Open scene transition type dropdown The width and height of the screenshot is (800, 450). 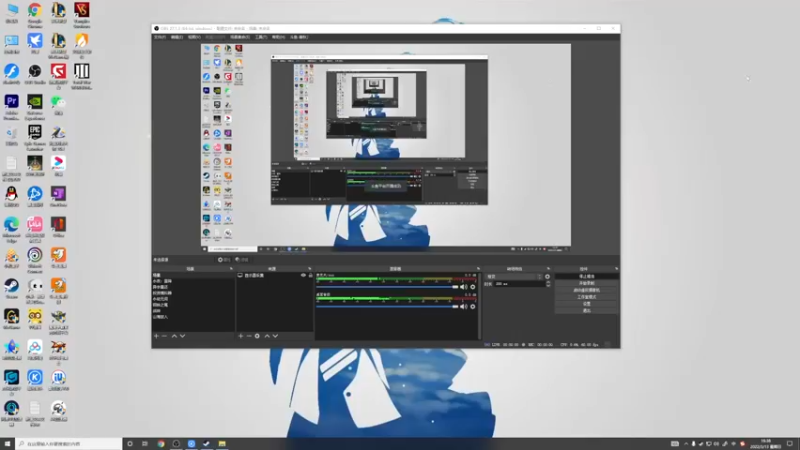514,277
